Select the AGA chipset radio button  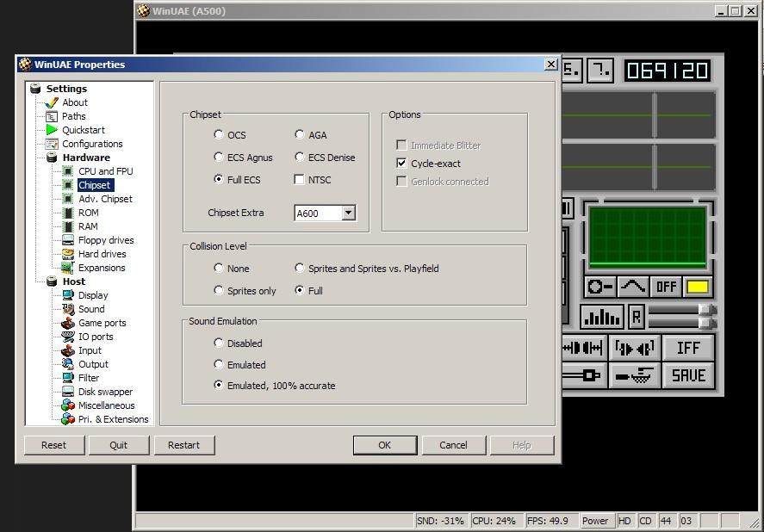pos(300,135)
